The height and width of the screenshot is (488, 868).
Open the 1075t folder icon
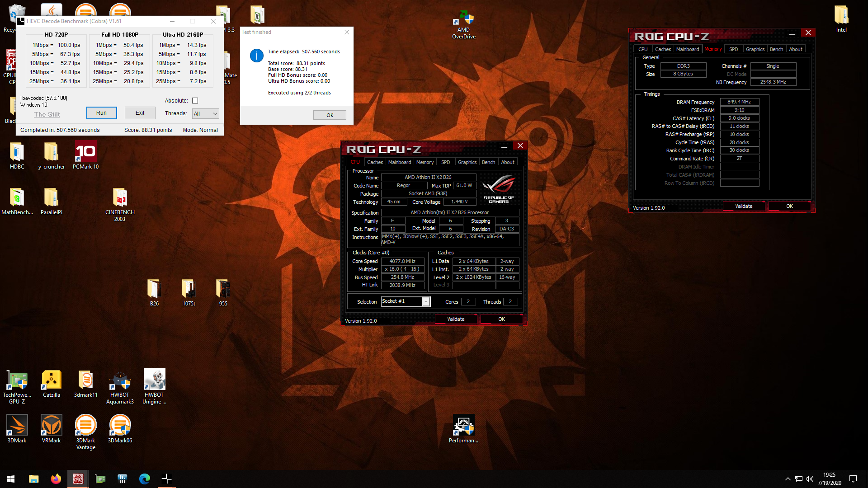pyautogui.click(x=189, y=293)
